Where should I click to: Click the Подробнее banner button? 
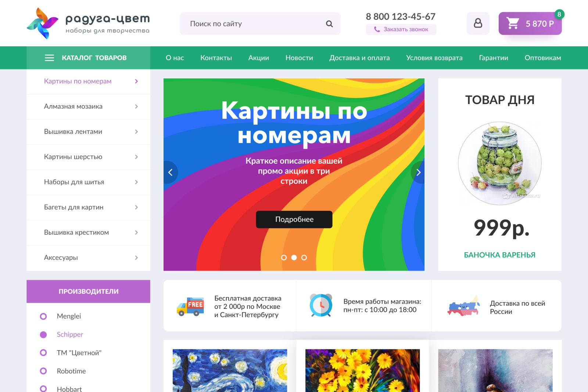(x=294, y=219)
